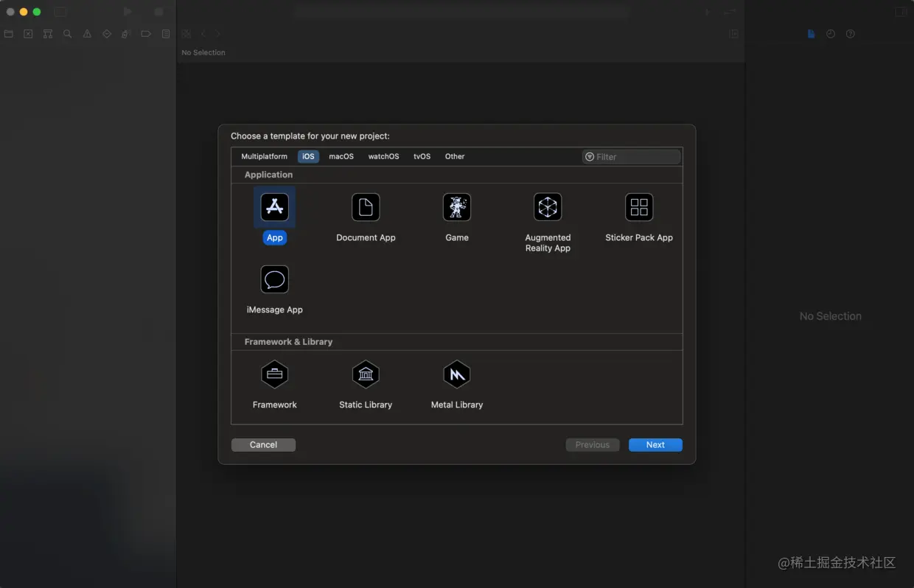Open the Breakpoint navigator
This screenshot has width=914, height=588.
[x=145, y=34]
